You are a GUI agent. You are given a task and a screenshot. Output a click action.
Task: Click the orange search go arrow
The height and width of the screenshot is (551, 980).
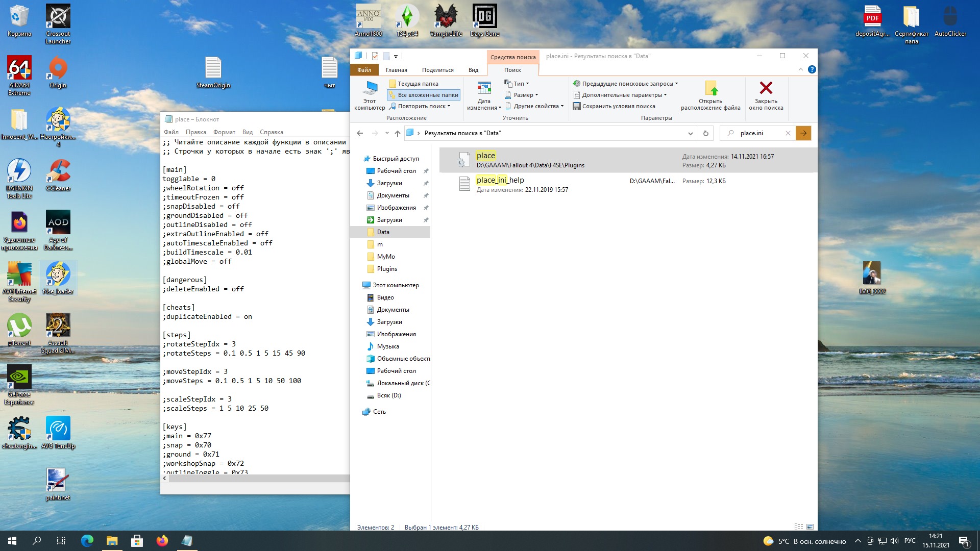tap(803, 133)
